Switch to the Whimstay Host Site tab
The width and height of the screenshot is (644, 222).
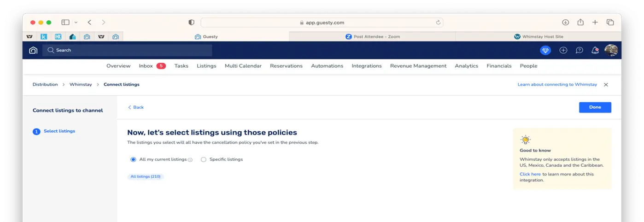538,36
